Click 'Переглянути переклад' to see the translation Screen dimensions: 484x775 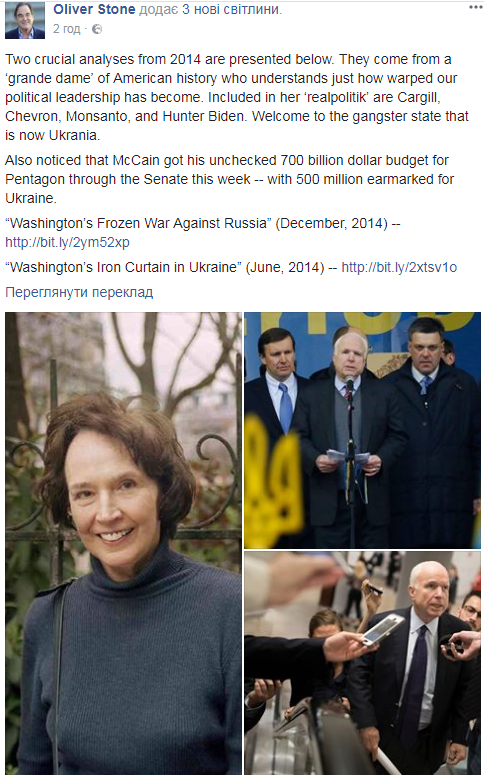79,292
